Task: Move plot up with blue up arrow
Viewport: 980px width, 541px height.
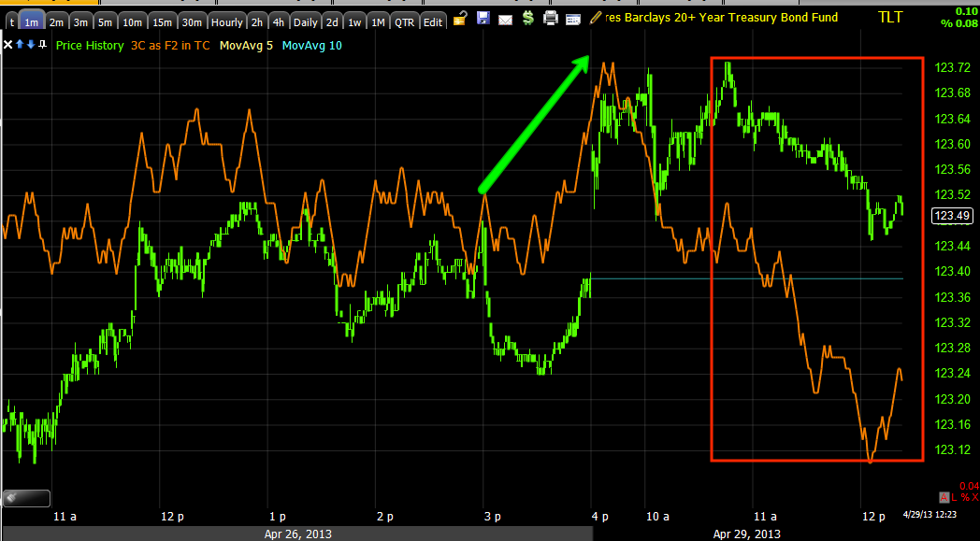Action: (20, 45)
